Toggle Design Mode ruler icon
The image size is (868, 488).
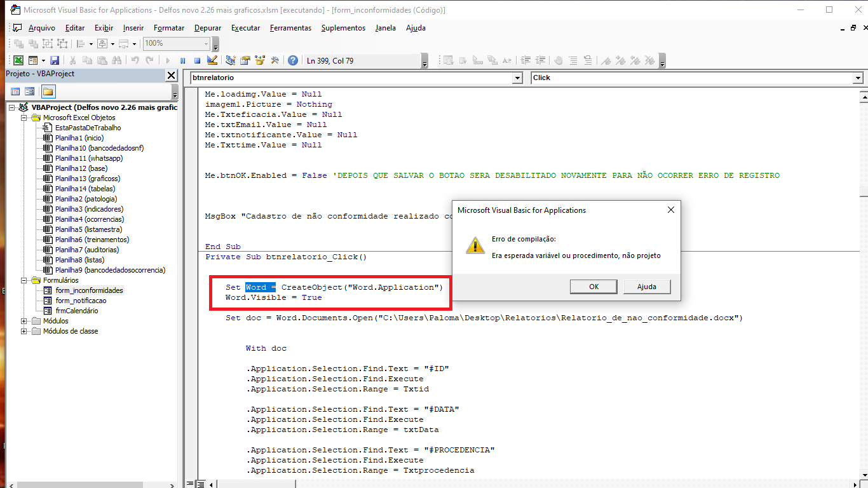click(x=212, y=60)
